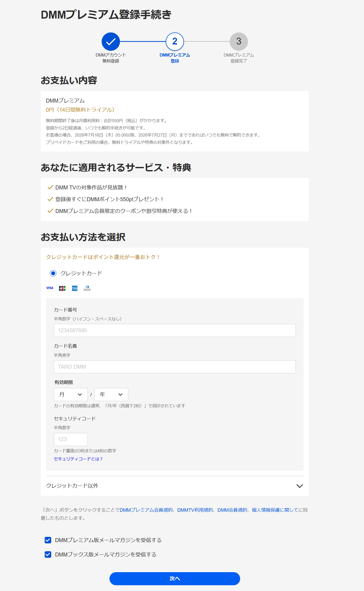Click the 登録から2日経過後 cancellation notice line
Screen dimensions: 364x591
[x=96, y=128]
